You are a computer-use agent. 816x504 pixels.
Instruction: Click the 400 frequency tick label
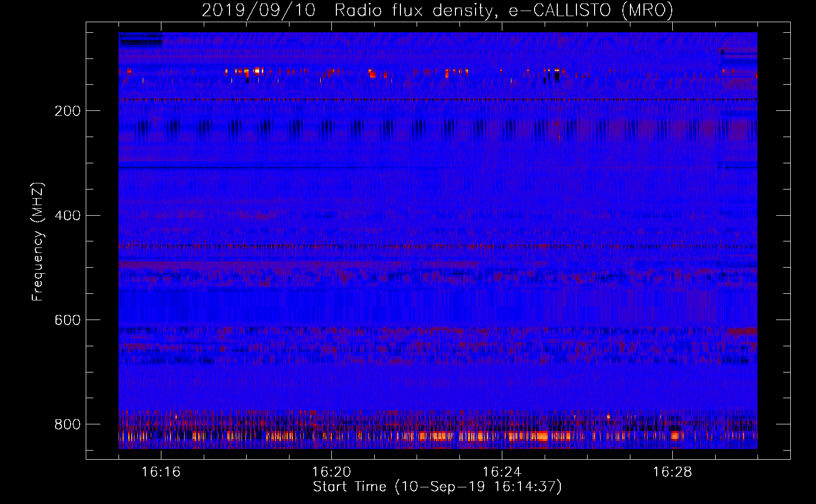68,216
